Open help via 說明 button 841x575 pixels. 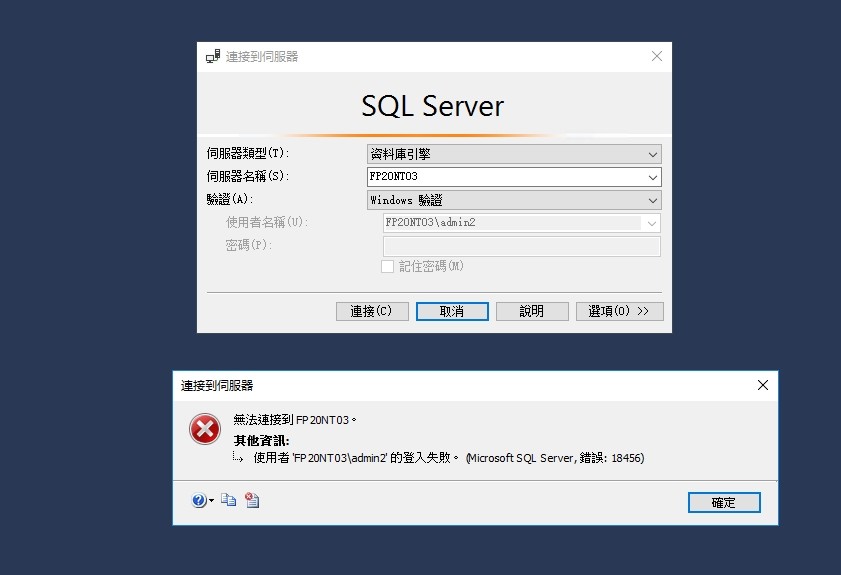pyautogui.click(x=532, y=311)
